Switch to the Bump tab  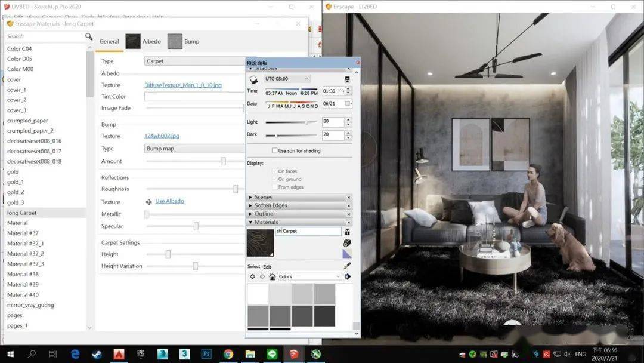tap(183, 41)
